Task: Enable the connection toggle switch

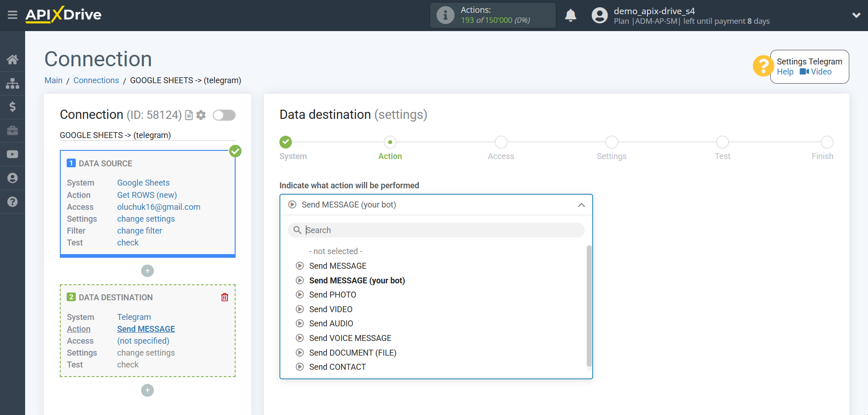Action: pos(224,115)
